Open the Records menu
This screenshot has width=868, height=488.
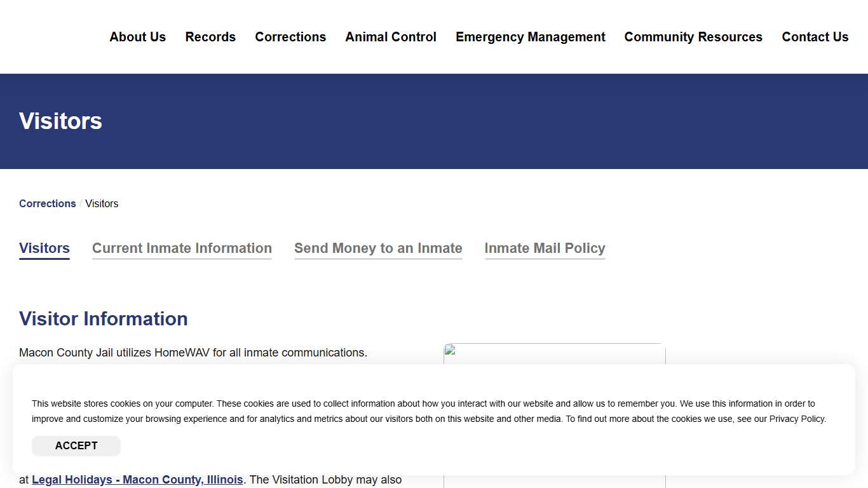(210, 37)
